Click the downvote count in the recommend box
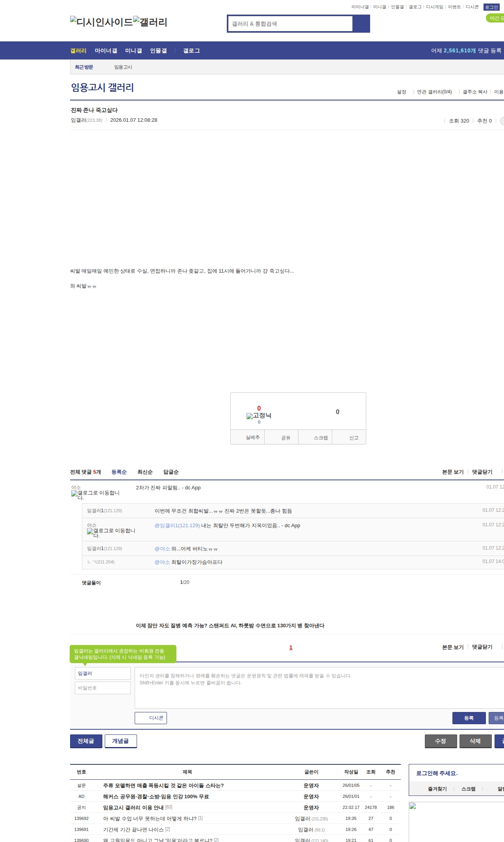Viewport: 504px width, 842px height. coord(337,412)
